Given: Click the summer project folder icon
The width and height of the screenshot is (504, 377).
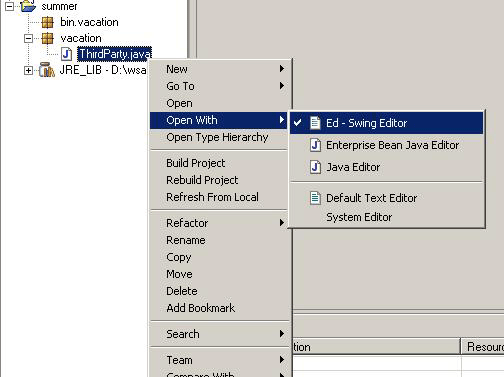Looking at the screenshot, I should [28, 6].
